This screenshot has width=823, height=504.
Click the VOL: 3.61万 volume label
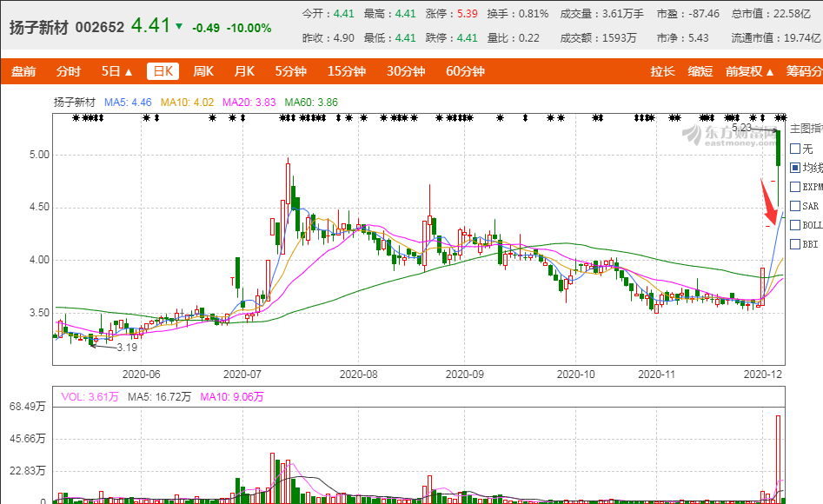90,397
